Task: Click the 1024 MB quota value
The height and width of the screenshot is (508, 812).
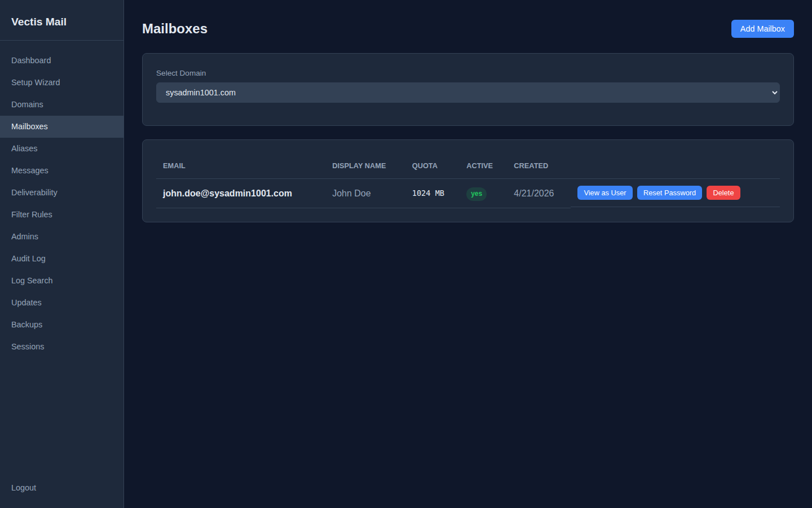Action: [x=428, y=193]
